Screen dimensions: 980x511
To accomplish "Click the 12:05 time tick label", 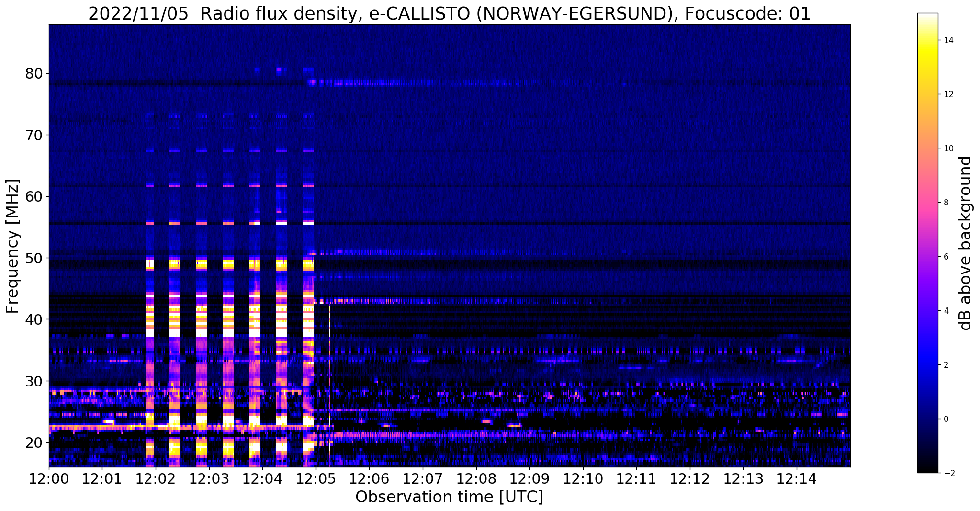I will (316, 479).
